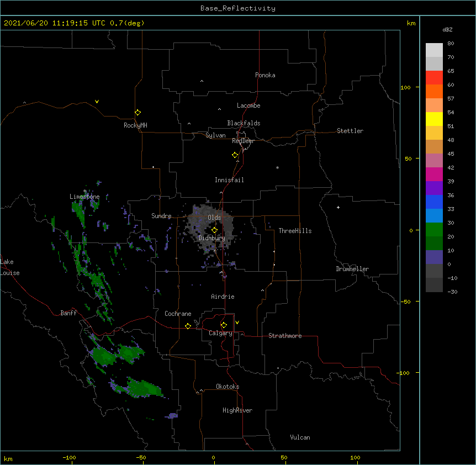Image resolution: width=476 pixels, height=465 pixels.
Task: Click the yellow diamond marker beside Cochrane
Action: pos(188,326)
